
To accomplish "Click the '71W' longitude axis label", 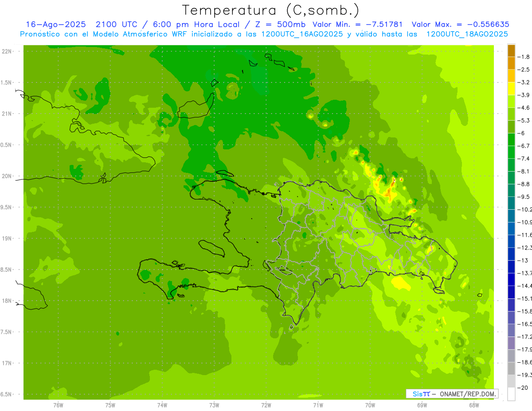I will coord(318,405).
